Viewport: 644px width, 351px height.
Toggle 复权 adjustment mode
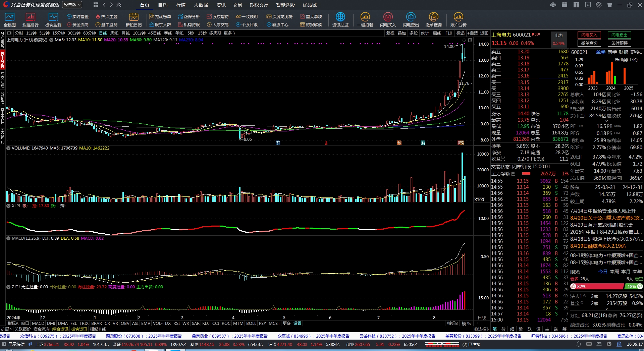coord(390,33)
